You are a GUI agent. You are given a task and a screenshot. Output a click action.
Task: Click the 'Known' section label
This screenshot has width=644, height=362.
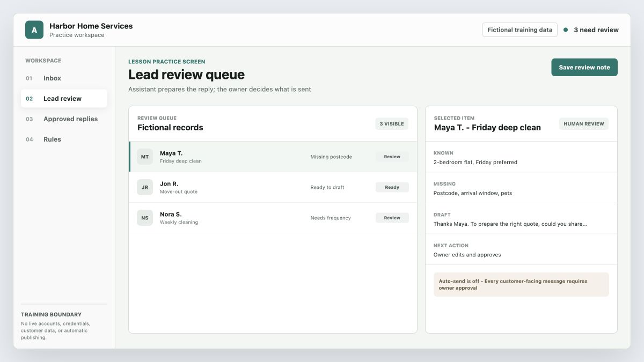click(x=443, y=153)
